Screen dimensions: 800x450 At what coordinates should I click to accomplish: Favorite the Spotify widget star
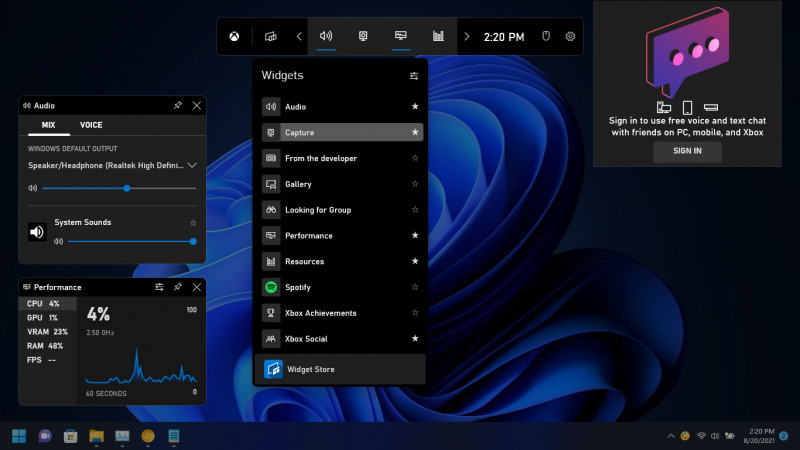coord(415,287)
